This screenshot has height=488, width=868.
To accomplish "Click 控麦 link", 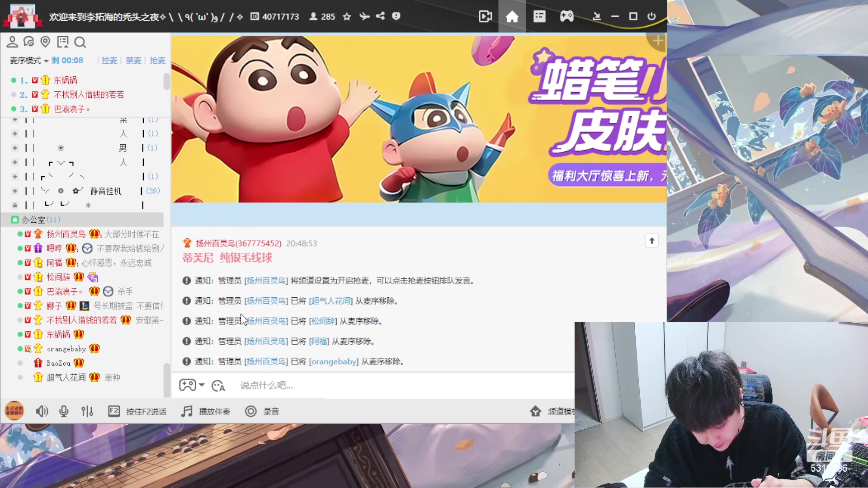I will (109, 61).
